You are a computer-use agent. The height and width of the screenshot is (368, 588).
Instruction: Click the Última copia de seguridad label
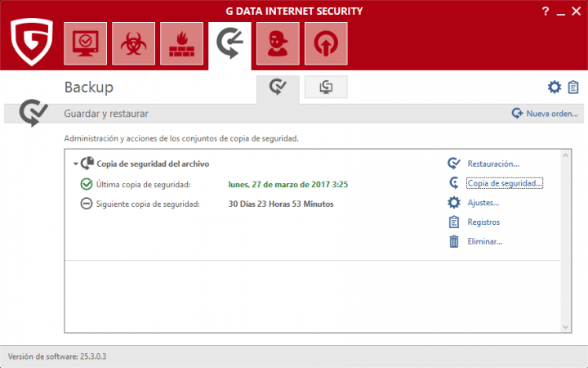tap(143, 184)
